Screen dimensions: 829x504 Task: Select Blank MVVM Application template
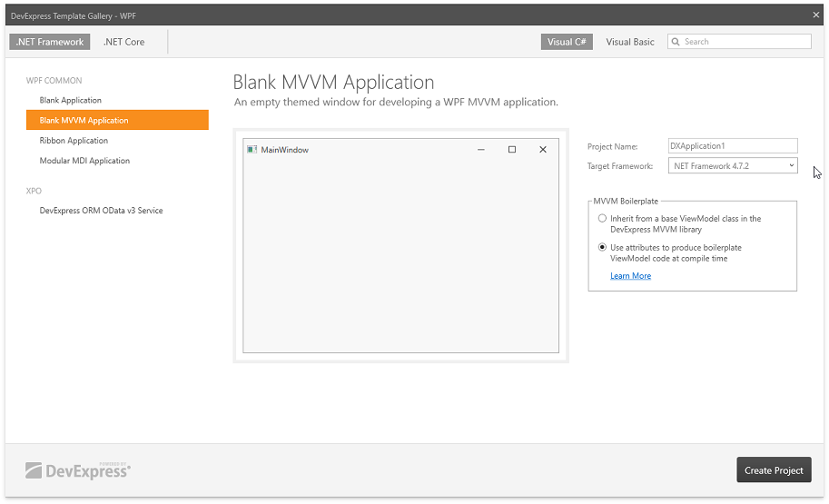pyautogui.click(x=117, y=120)
